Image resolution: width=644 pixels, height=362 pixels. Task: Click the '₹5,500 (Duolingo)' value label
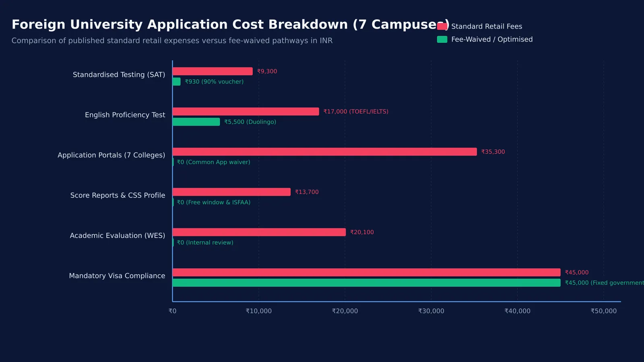250,122
